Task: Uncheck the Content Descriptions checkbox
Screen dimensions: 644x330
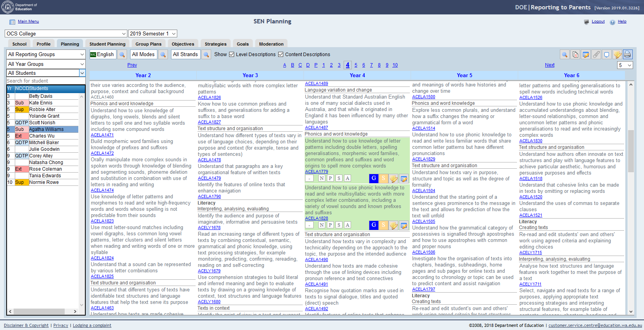Action: click(x=281, y=55)
